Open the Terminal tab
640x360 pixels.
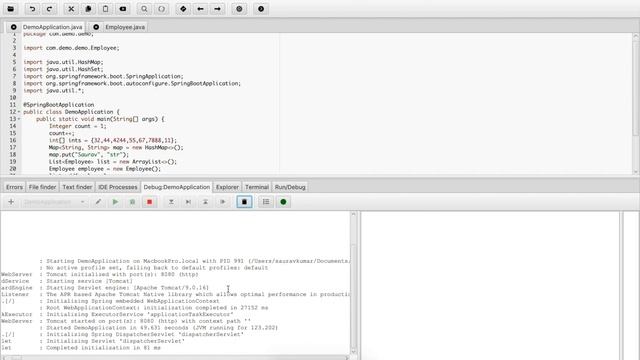pyautogui.click(x=256, y=187)
